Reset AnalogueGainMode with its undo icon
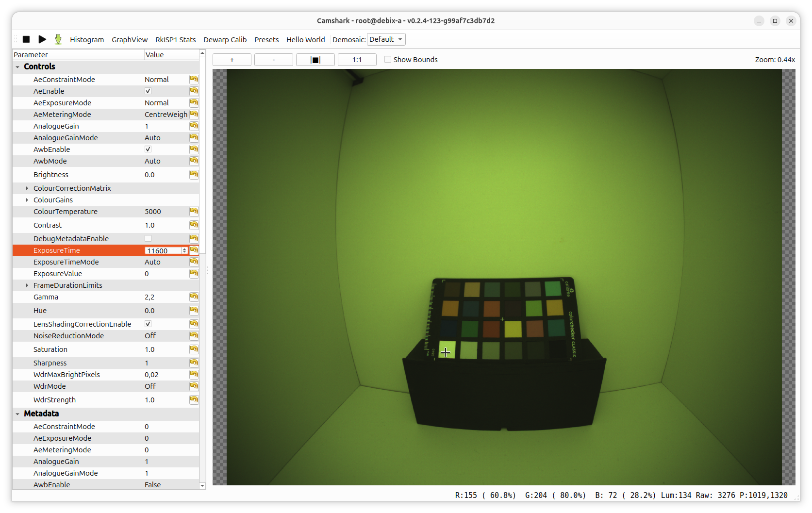812x513 pixels. pyautogui.click(x=194, y=137)
